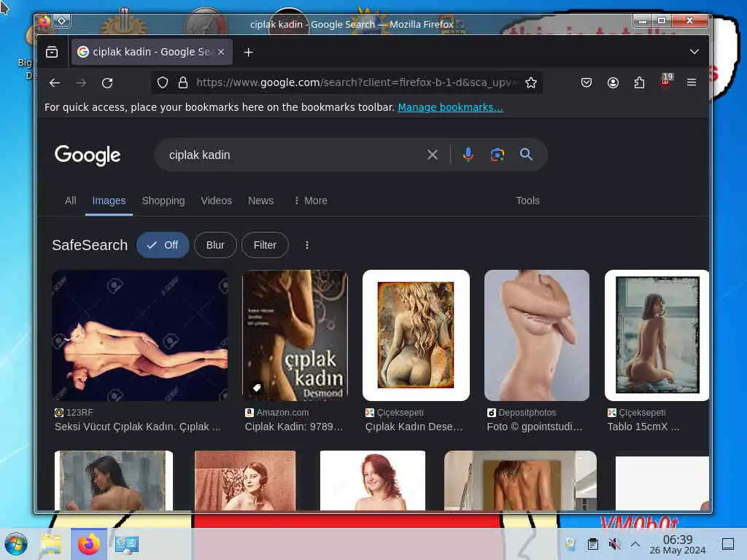Expand hidden system tray icons
The image size is (747, 560).
coord(635,544)
